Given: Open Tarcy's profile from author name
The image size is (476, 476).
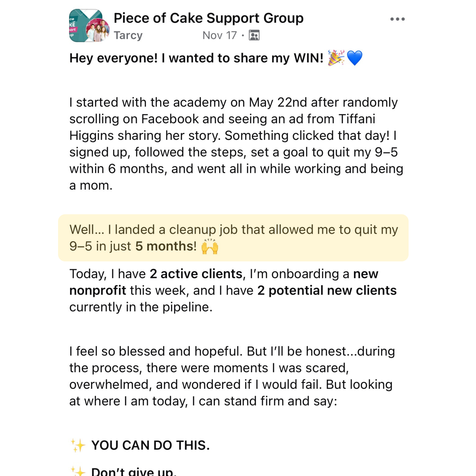Looking at the screenshot, I should (128, 35).
